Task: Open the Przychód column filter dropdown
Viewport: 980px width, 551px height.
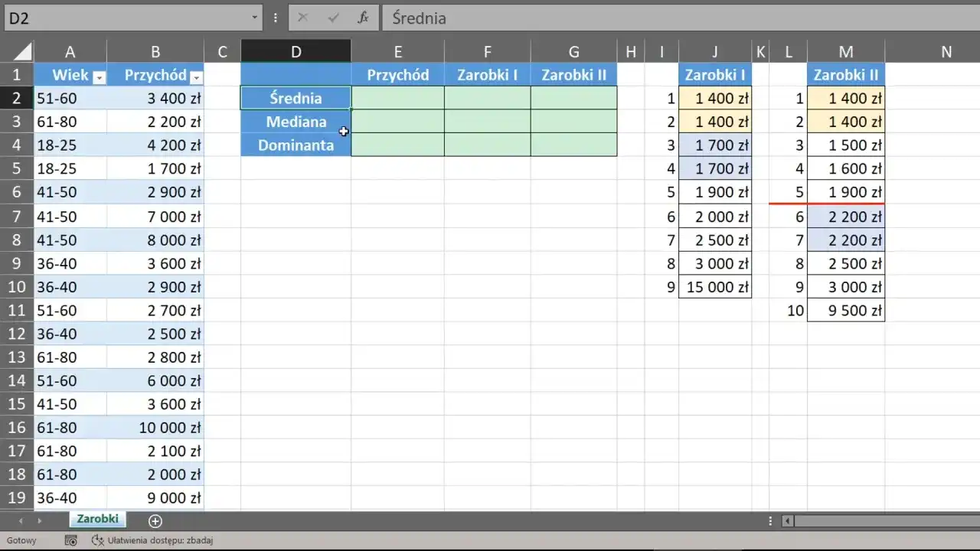Action: 196,77
